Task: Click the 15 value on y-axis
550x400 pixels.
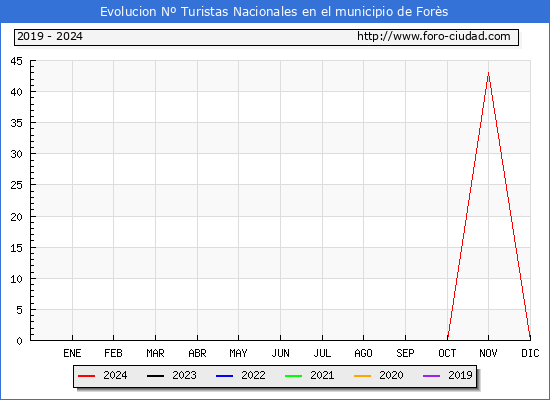Action: pos(16,248)
